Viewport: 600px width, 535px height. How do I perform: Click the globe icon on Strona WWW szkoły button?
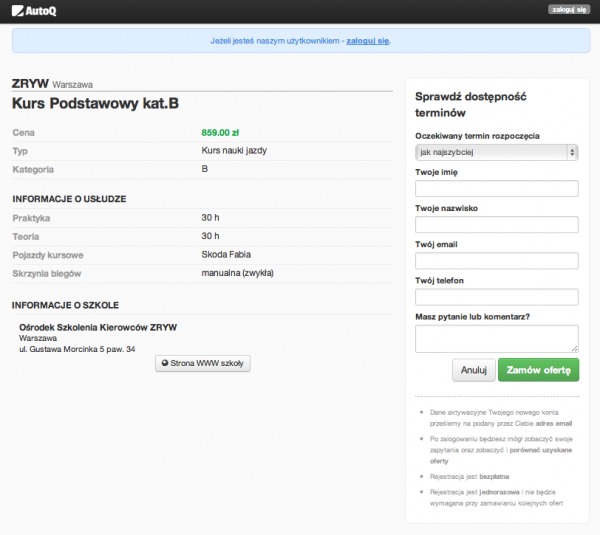[x=165, y=363]
